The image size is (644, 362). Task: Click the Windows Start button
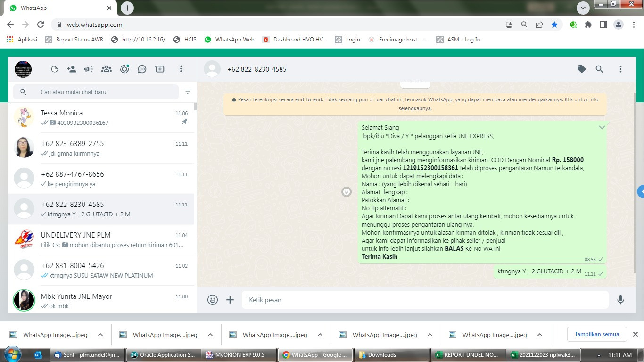pyautogui.click(x=12, y=354)
